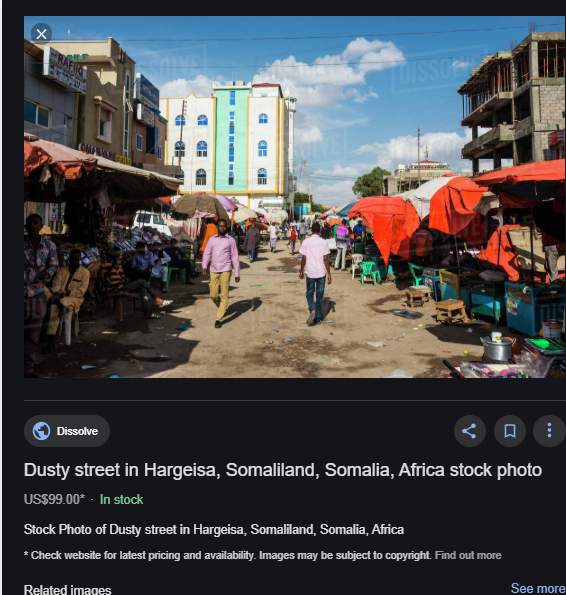Click the man in pink shirt facing camera
This screenshot has height=595, width=566.
pos(221,272)
